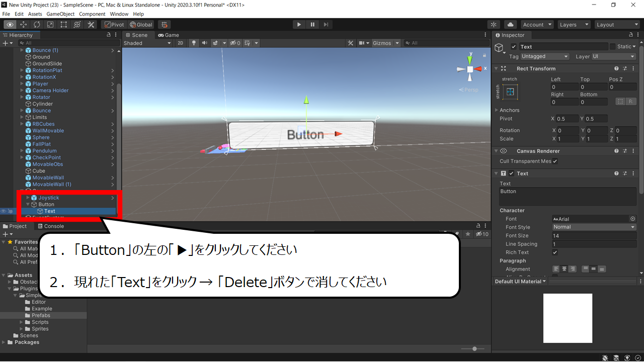Select the Transform tool

click(77, 25)
